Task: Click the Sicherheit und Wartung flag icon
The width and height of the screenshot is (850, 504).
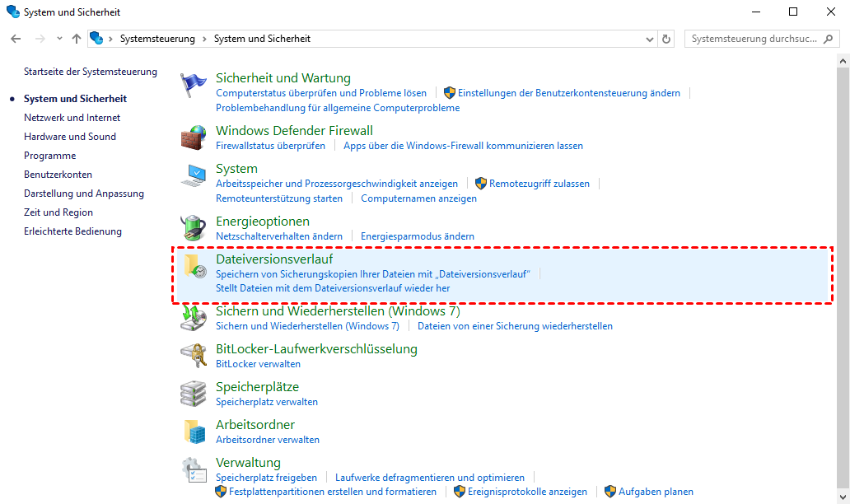Action: pos(194,85)
